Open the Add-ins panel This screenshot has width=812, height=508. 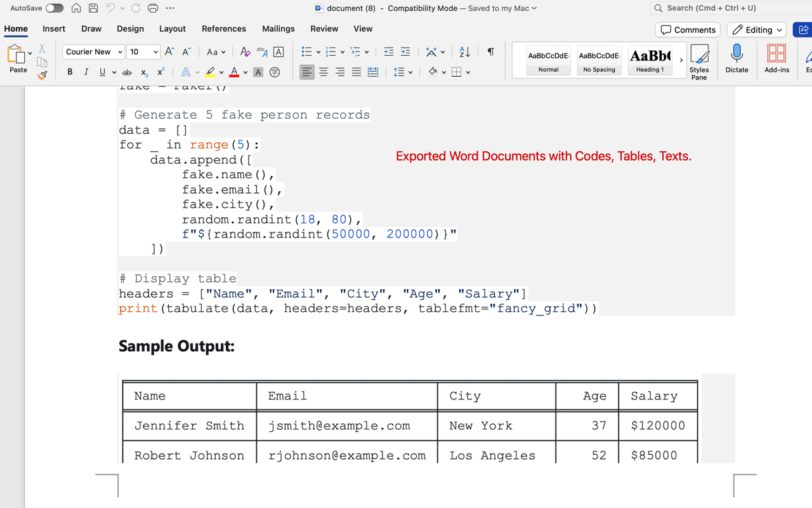(776, 58)
